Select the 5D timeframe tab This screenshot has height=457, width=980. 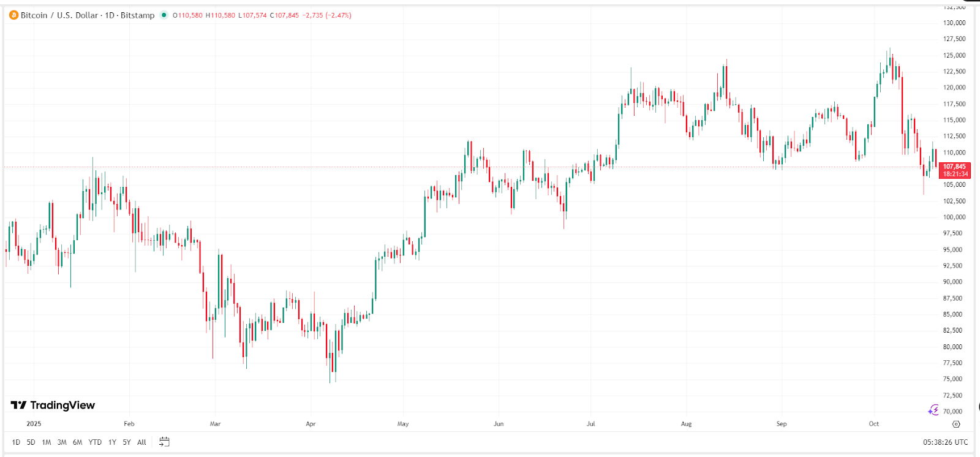(30, 442)
